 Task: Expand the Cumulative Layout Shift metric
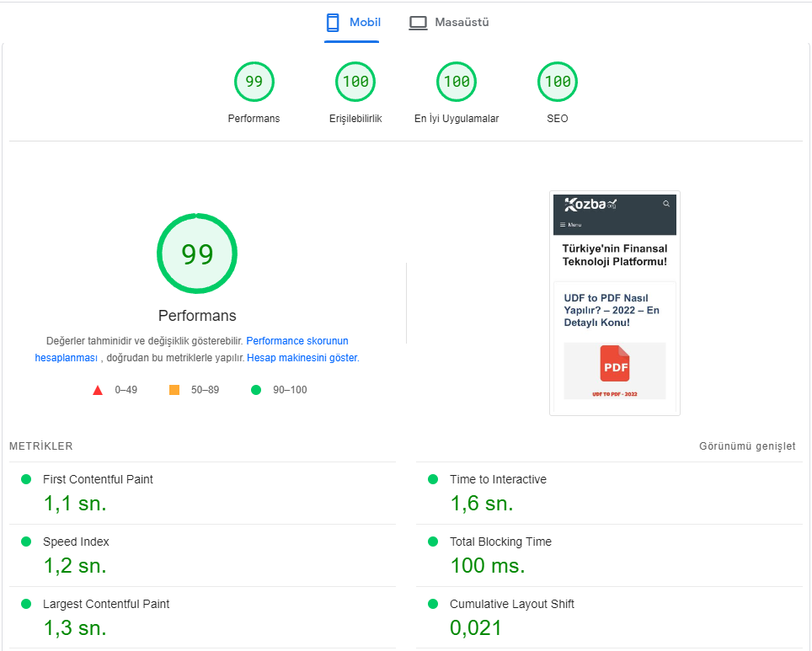(610, 617)
